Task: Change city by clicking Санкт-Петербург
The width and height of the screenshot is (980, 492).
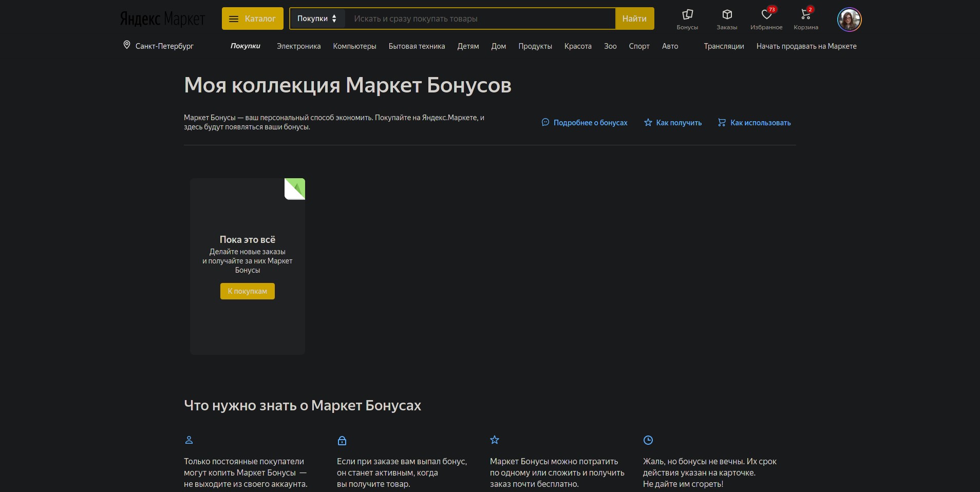Action: tap(164, 46)
